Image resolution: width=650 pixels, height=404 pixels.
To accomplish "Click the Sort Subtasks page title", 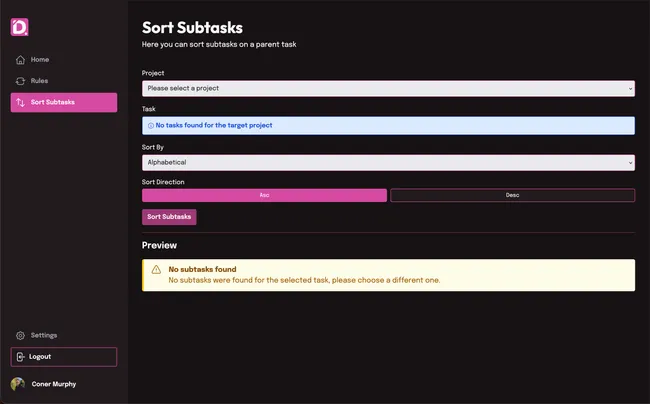I will 192,28.
